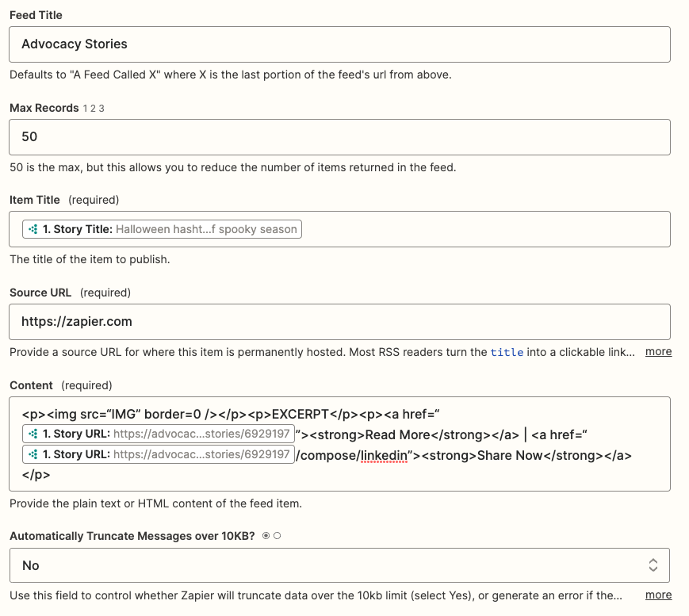This screenshot has width=689, height=616.
Task: Click the up-down chevron arrows on the truncate dropdown
Action: point(653,565)
